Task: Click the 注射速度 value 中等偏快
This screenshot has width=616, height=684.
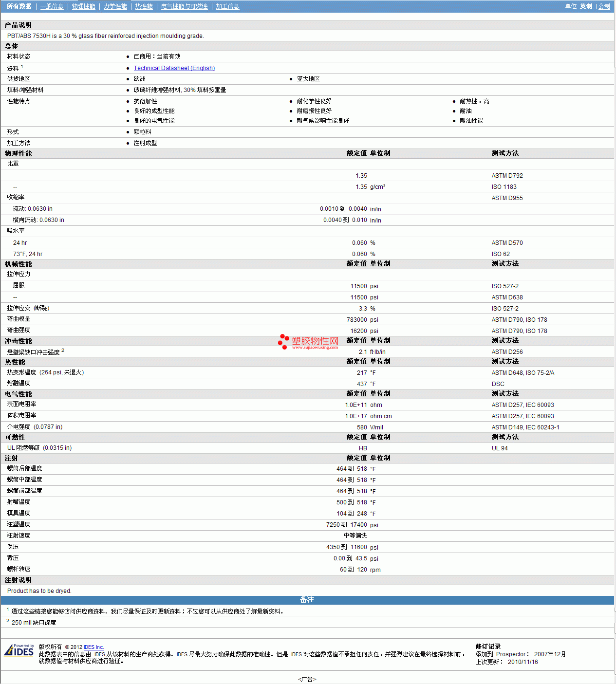Action: tap(355, 536)
